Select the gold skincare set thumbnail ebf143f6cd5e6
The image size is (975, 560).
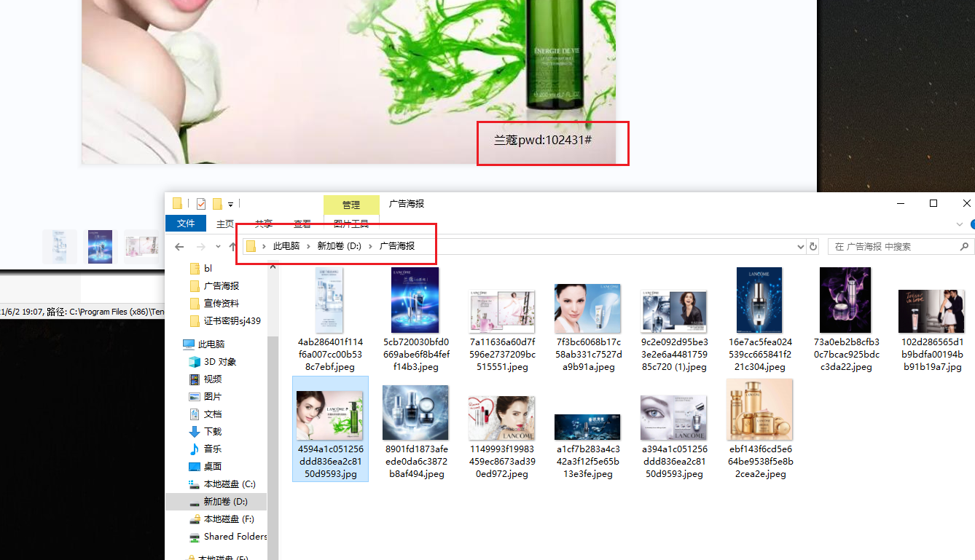click(759, 430)
